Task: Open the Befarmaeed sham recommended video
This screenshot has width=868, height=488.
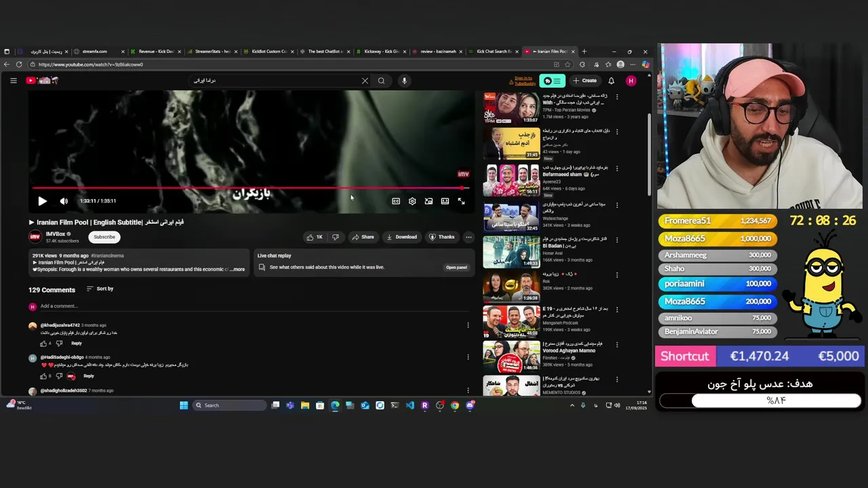Action: point(511,180)
